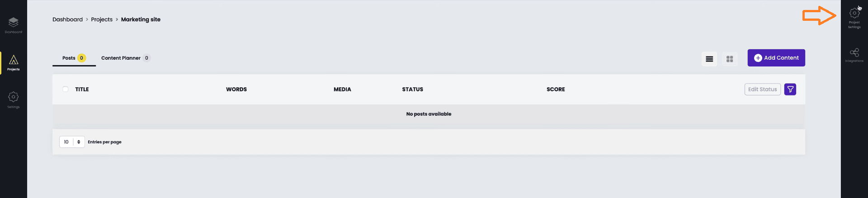This screenshot has height=198, width=868.
Task: Select the Projects sidebar icon
Action: pyautogui.click(x=14, y=62)
